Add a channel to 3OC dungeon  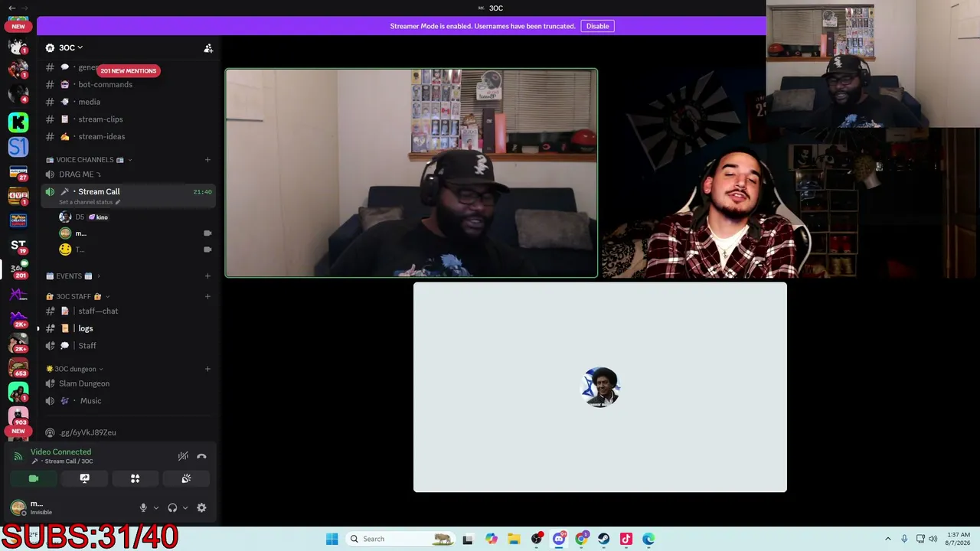tap(207, 369)
